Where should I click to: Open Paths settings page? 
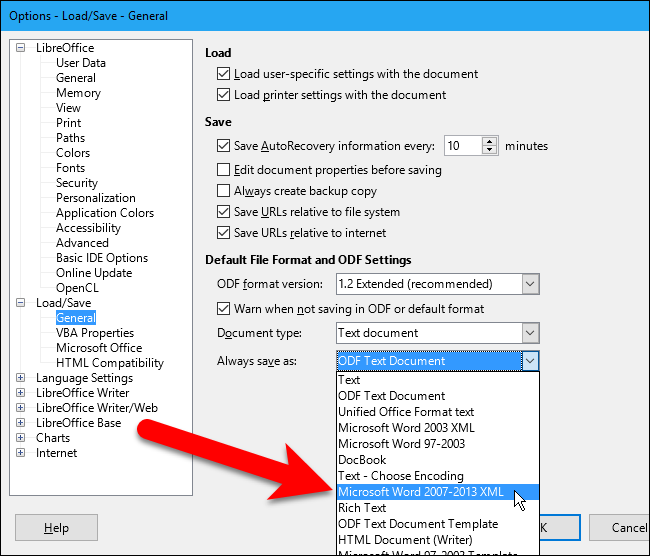point(70,138)
